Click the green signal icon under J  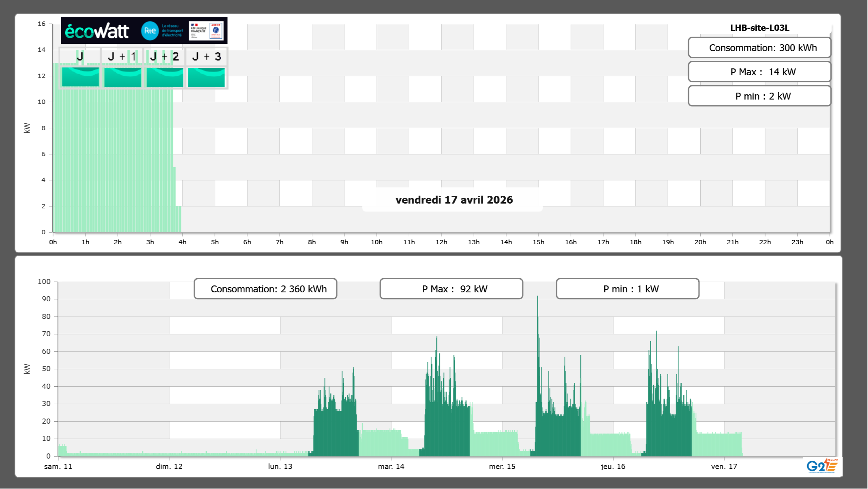pos(80,77)
